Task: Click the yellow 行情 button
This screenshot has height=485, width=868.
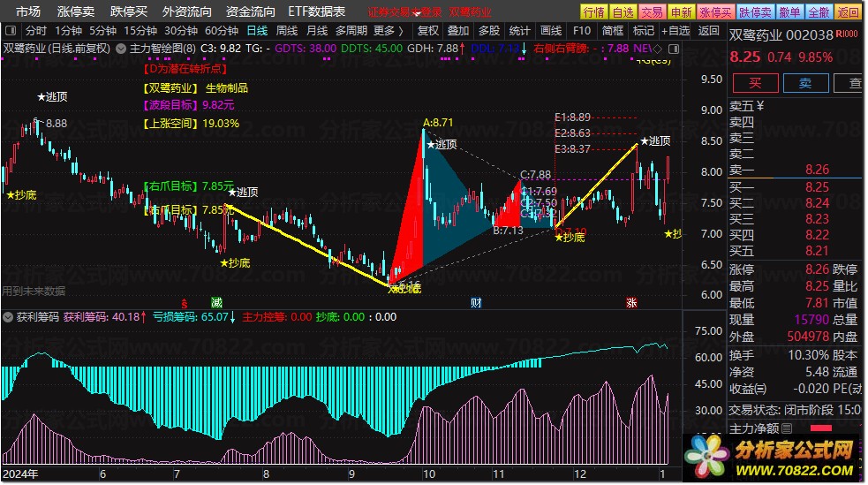Action: [594, 12]
